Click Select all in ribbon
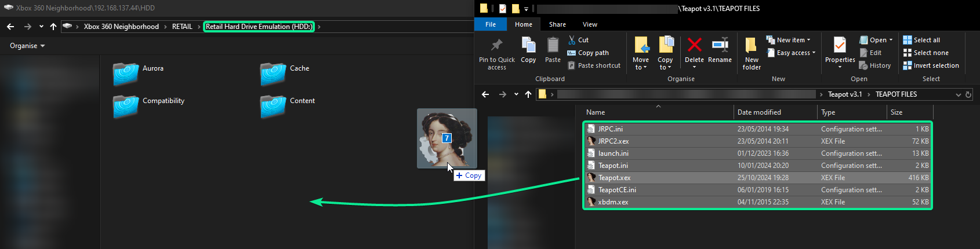980x249 pixels. pyautogui.click(x=921, y=40)
